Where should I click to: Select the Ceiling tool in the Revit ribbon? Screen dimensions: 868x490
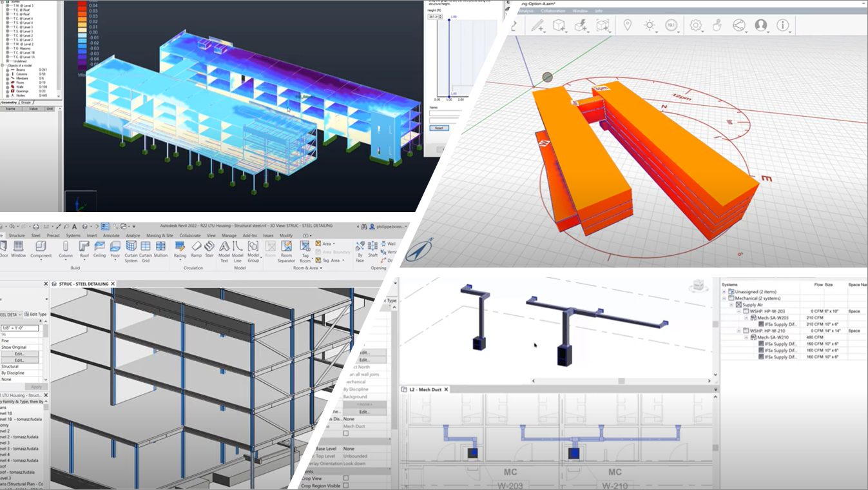click(x=99, y=250)
